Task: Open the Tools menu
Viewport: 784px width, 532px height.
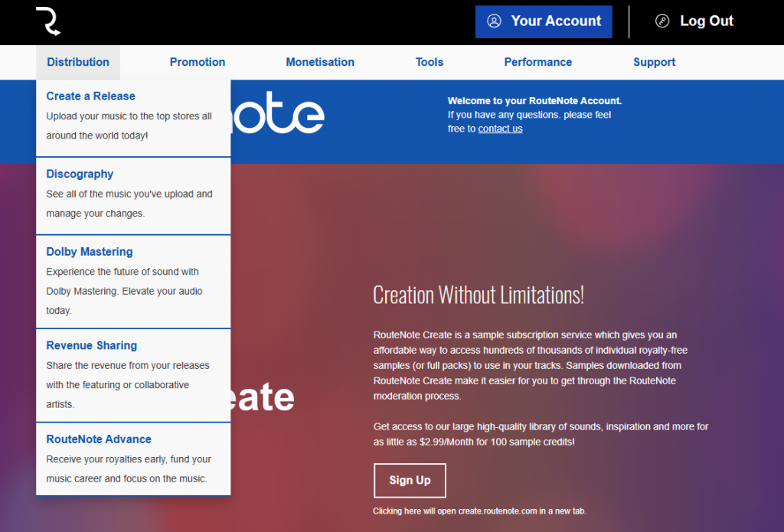Action: [x=430, y=62]
